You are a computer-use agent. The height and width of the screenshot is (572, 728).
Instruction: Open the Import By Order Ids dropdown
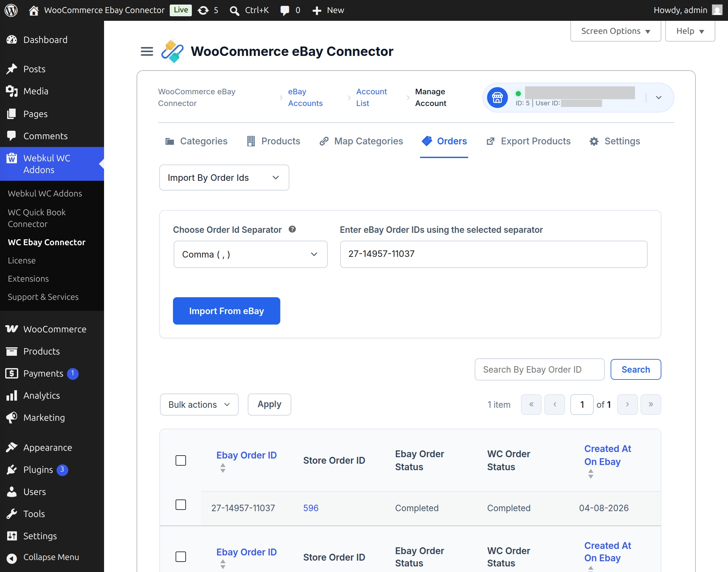pyautogui.click(x=224, y=178)
